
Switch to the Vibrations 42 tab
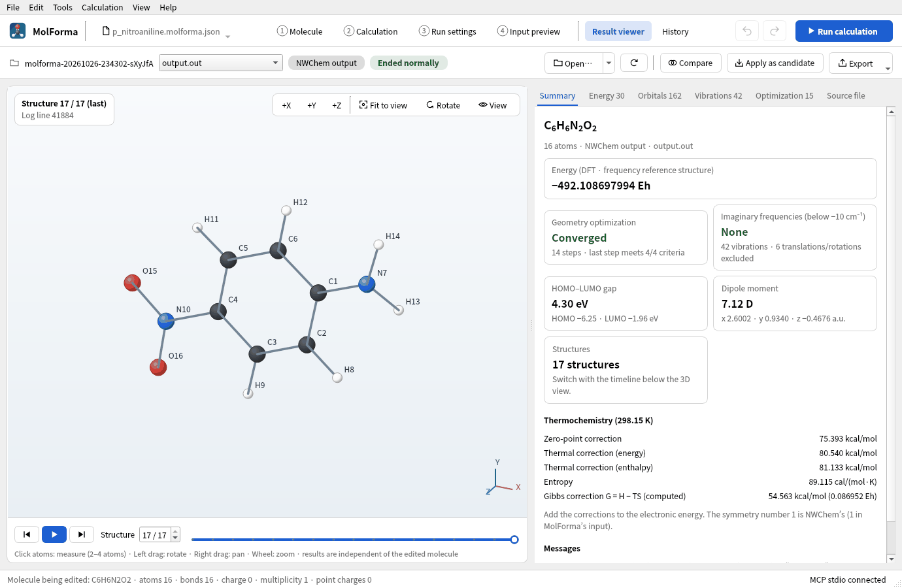[x=718, y=95]
